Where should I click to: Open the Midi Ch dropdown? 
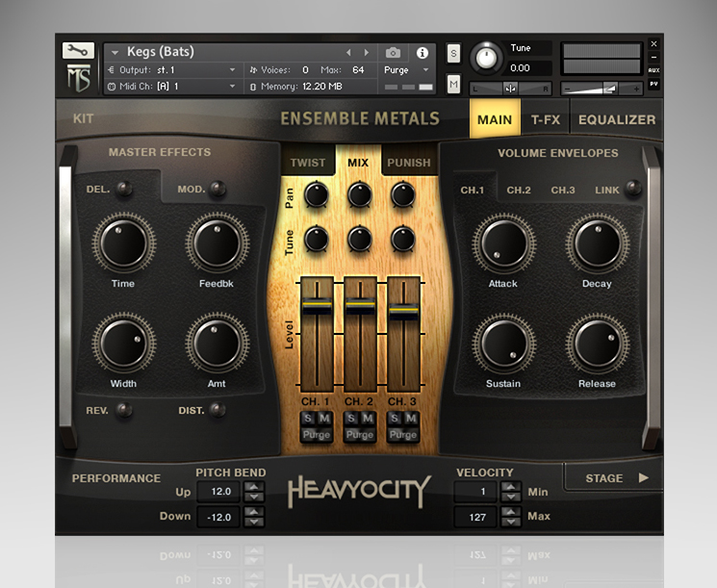coord(232,86)
